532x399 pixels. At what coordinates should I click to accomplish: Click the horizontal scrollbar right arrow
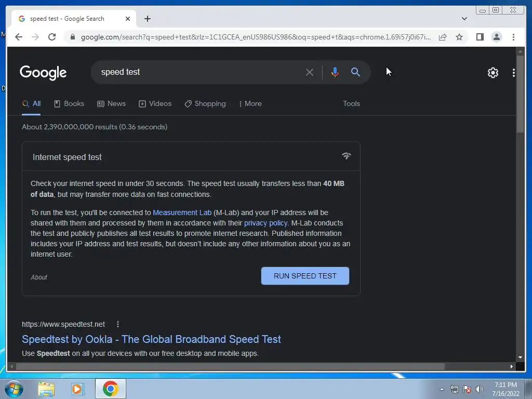pos(511,366)
